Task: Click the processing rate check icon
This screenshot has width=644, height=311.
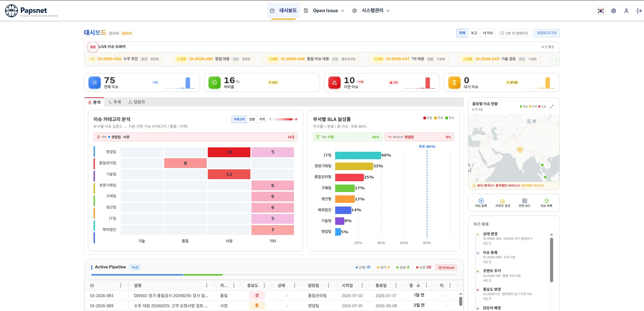Action: pos(215,82)
